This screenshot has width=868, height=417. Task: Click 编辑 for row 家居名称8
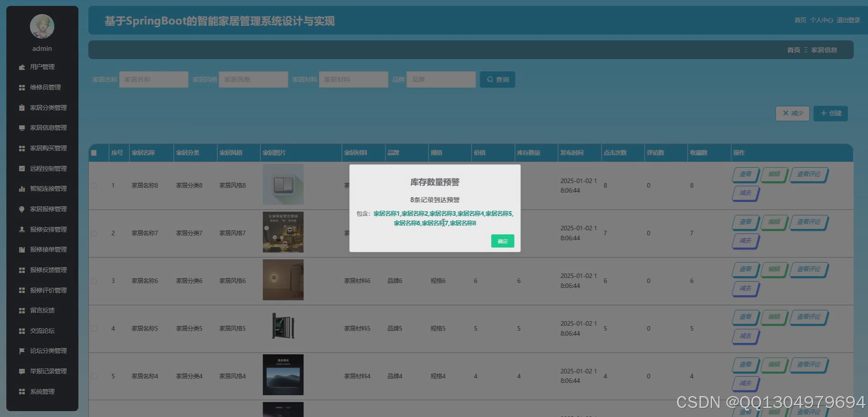774,175
